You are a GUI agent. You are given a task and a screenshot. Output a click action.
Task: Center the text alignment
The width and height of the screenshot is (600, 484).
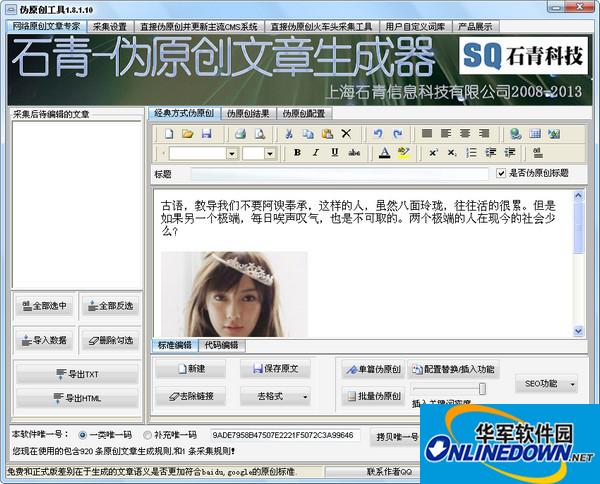tap(465, 133)
